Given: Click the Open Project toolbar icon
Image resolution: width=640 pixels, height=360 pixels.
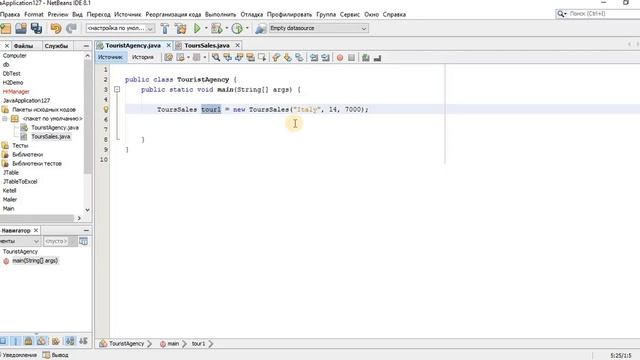Looking at the screenshot, I should [x=21, y=28].
